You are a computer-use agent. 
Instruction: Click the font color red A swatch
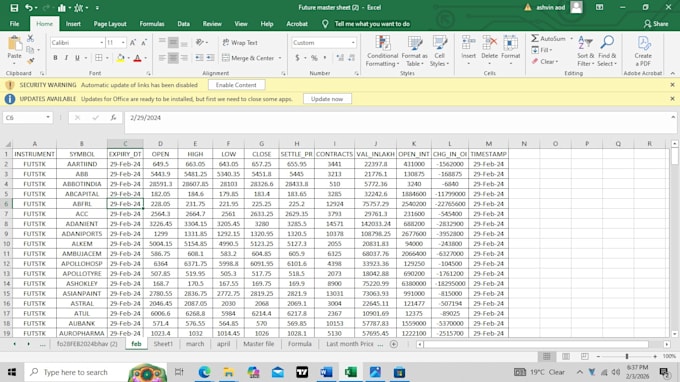137,58
